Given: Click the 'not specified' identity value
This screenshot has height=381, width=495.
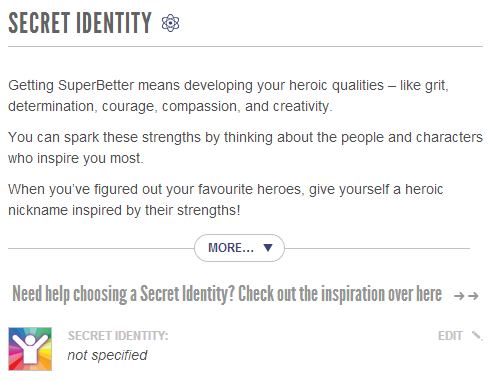Looking at the screenshot, I should 107,355.
